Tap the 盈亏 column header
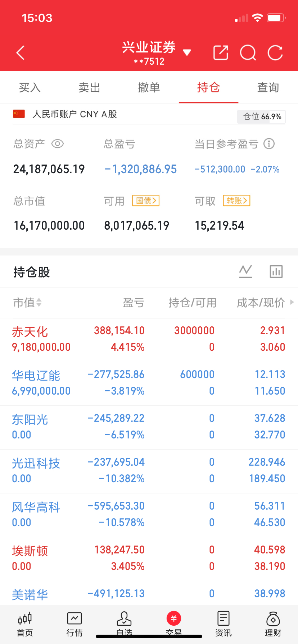This screenshot has width=298, height=644. coord(134,303)
